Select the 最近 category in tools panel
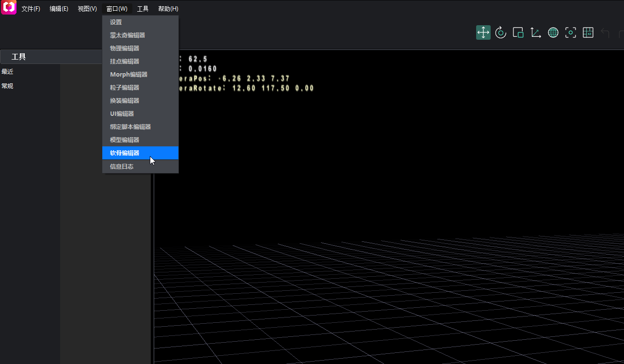This screenshot has height=364, width=624. pos(7,72)
